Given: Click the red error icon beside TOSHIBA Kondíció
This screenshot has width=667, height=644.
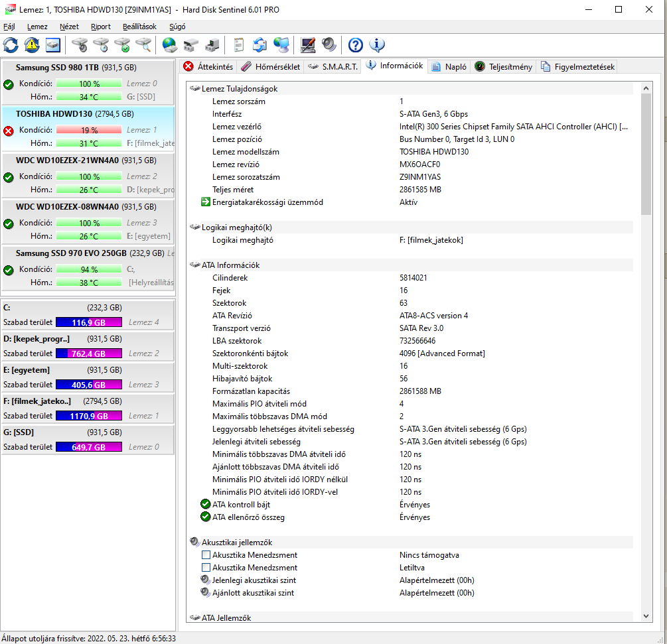Looking at the screenshot, I should [9, 131].
